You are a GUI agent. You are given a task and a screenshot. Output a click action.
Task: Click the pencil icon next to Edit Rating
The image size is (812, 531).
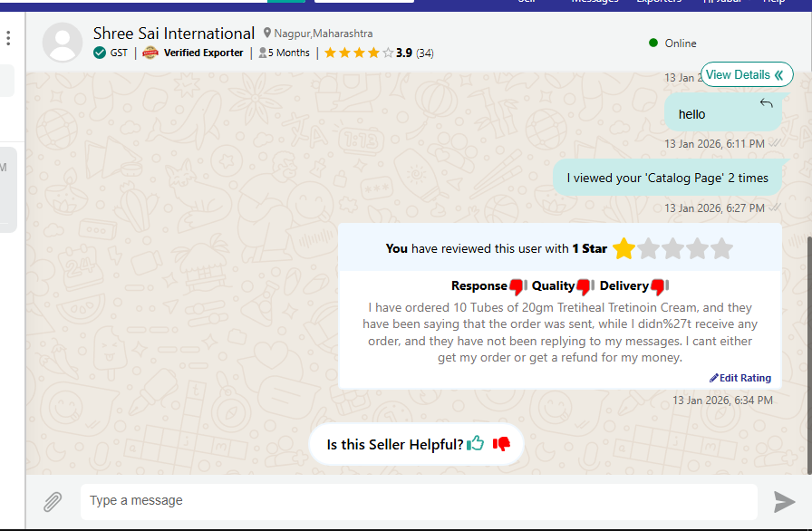point(714,378)
